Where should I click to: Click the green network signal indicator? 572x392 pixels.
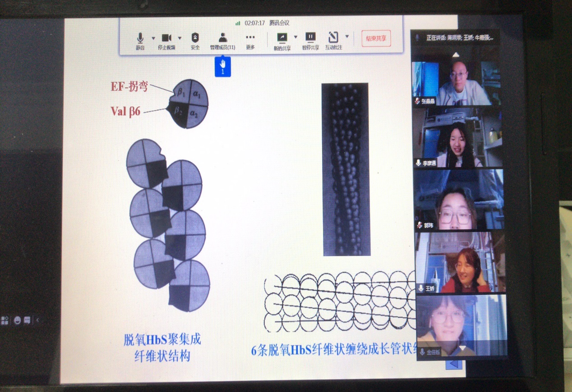(238, 23)
